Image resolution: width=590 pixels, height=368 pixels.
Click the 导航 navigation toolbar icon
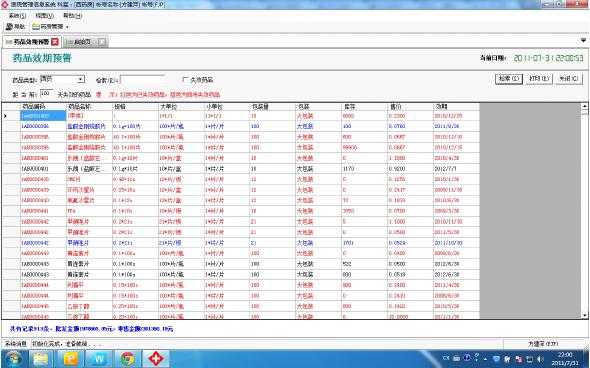(15, 27)
